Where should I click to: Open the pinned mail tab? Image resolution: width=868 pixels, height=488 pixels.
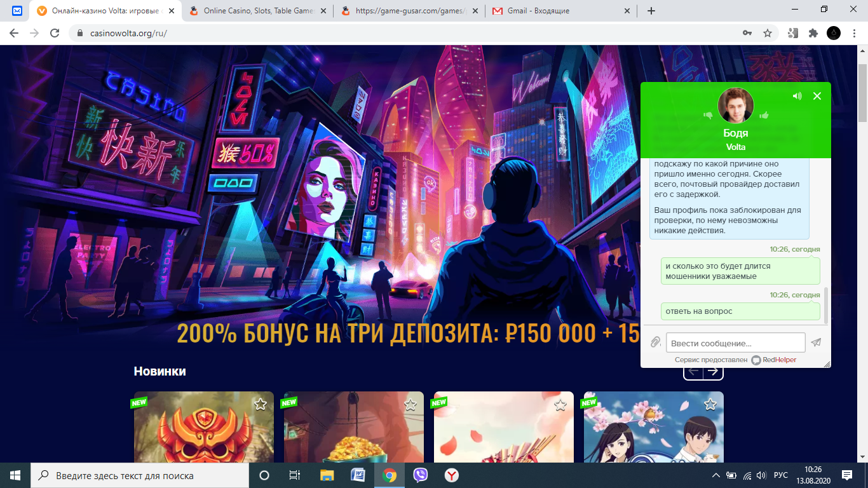point(17,11)
